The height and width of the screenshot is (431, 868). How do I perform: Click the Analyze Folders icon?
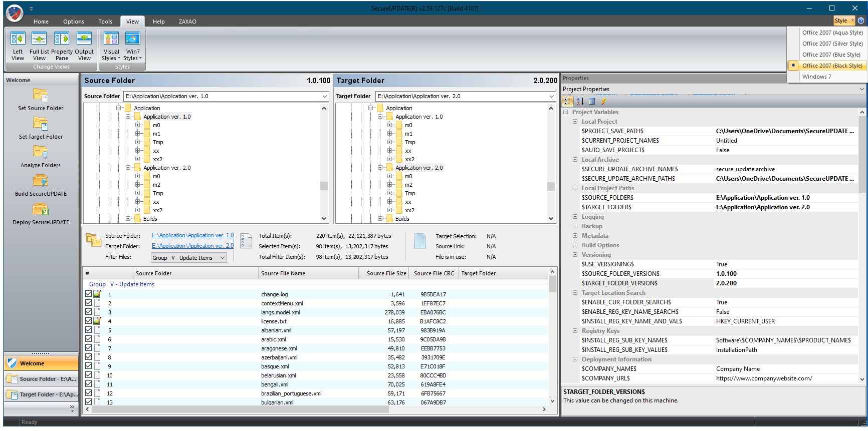pyautogui.click(x=41, y=152)
